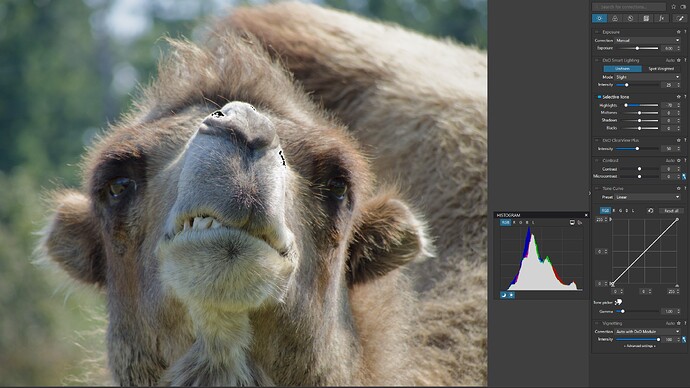Select the RGB channel in the Histogram panel

pyautogui.click(x=505, y=223)
